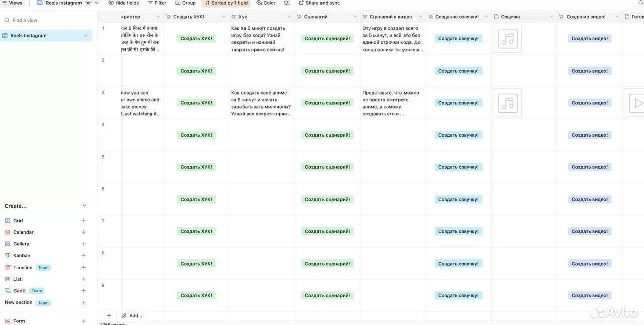Image resolution: width=644 pixels, height=325 pixels.
Task: Click the Gallery view icon
Action: click(x=8, y=244)
